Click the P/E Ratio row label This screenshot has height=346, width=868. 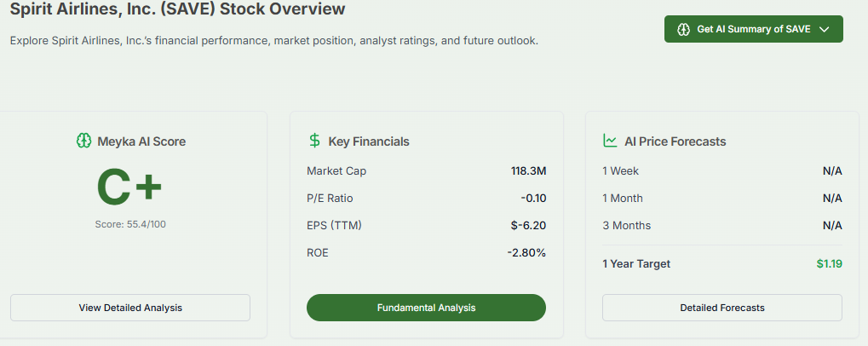pos(330,199)
